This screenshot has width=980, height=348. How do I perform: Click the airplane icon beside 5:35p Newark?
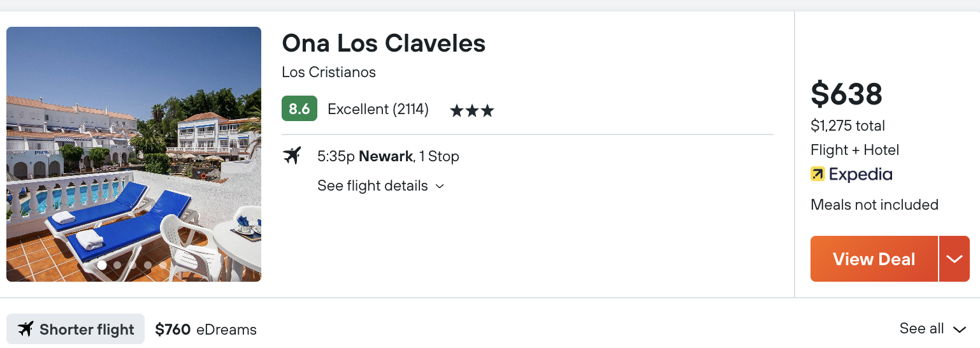(292, 156)
